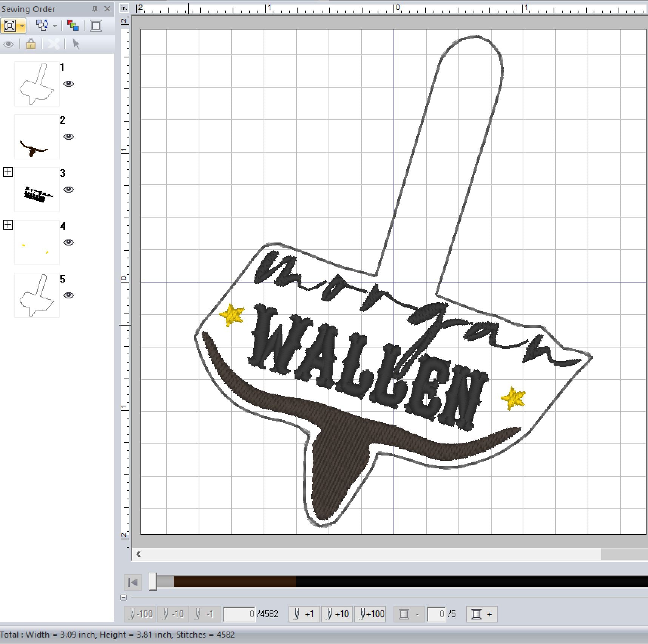
Task: Click the thread spool icon in Sewing Order toolbar
Action: point(96,26)
